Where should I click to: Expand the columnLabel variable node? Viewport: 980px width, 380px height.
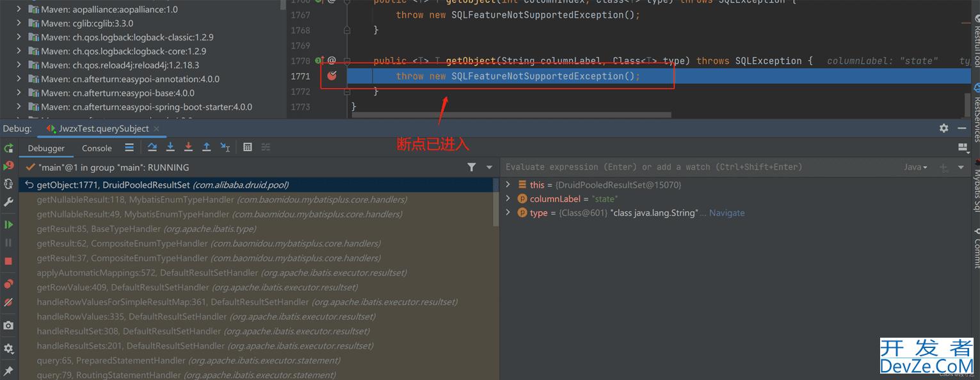click(x=508, y=199)
